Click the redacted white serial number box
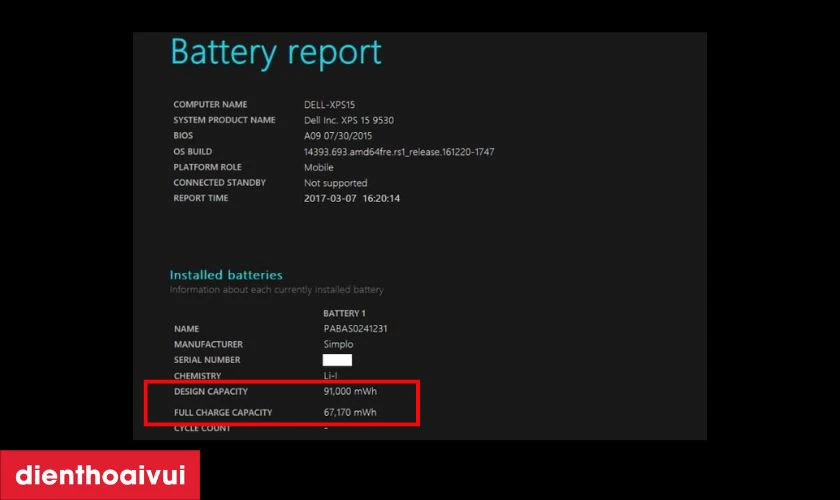 [x=338, y=360]
